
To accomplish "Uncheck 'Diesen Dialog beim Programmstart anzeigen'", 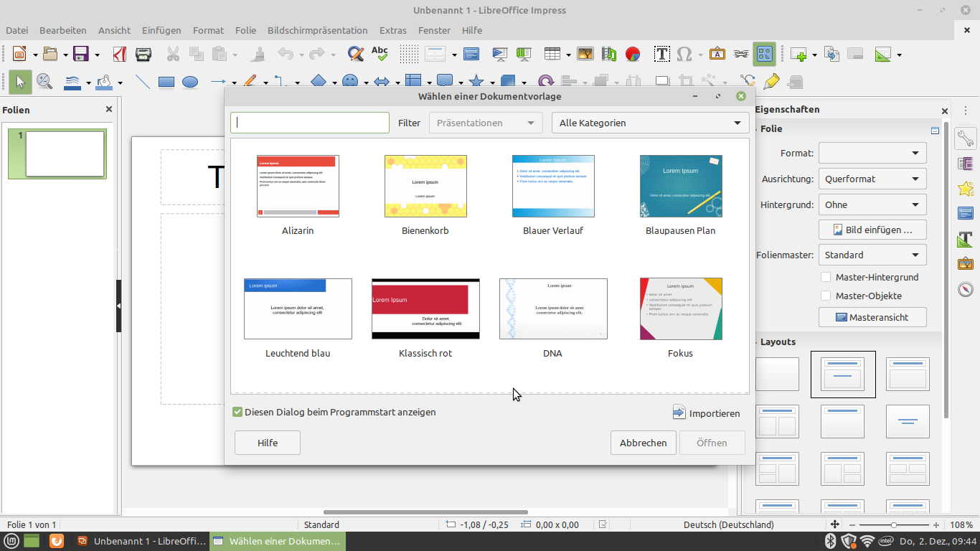I will point(237,412).
